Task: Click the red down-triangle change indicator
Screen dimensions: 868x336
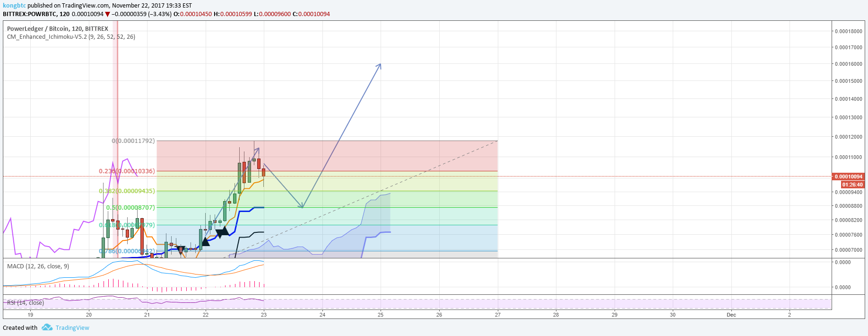Action: point(107,14)
